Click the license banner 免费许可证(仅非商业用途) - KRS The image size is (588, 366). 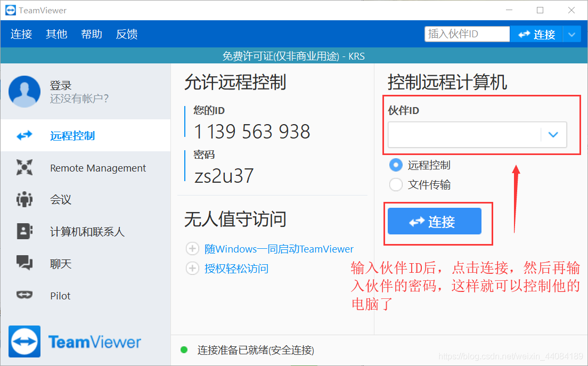pos(293,56)
